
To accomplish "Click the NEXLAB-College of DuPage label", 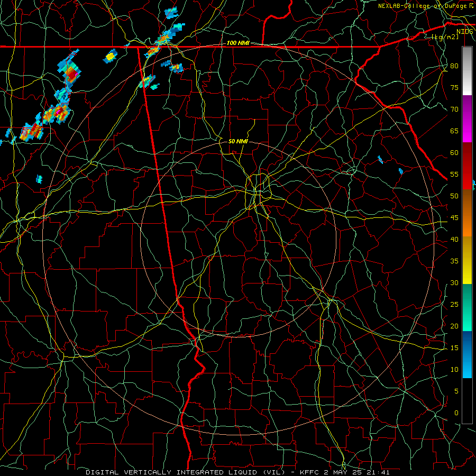I will 422,6.
